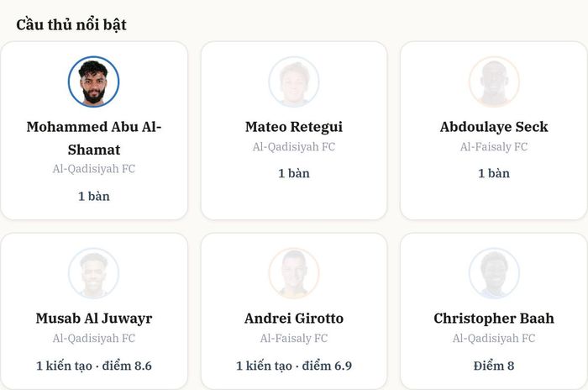Select the Mohammed Abu Al-Shamat player name

pyautogui.click(x=94, y=138)
